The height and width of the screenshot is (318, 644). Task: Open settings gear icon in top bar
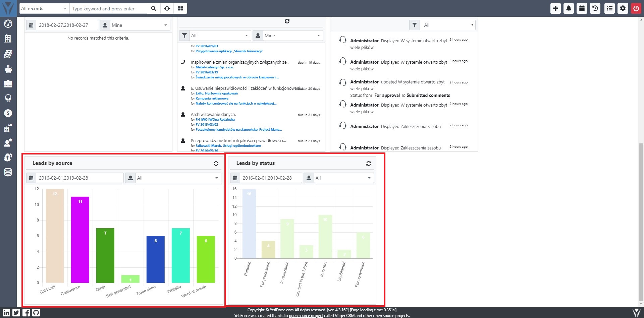(623, 8)
